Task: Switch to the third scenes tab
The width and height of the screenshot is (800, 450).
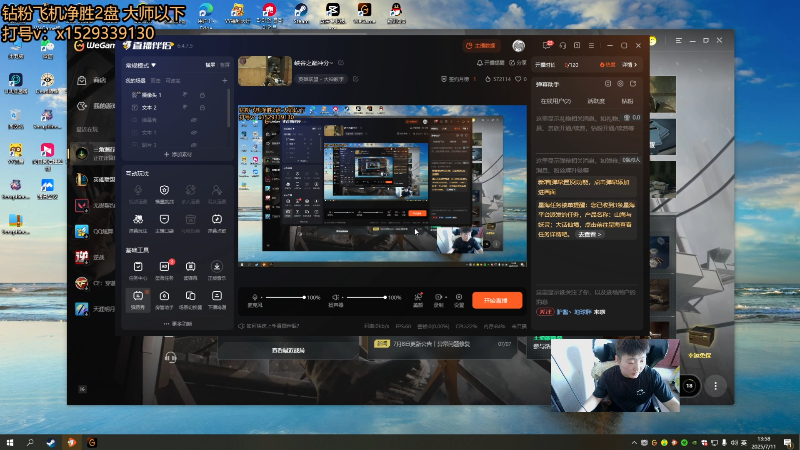Action: point(173,81)
